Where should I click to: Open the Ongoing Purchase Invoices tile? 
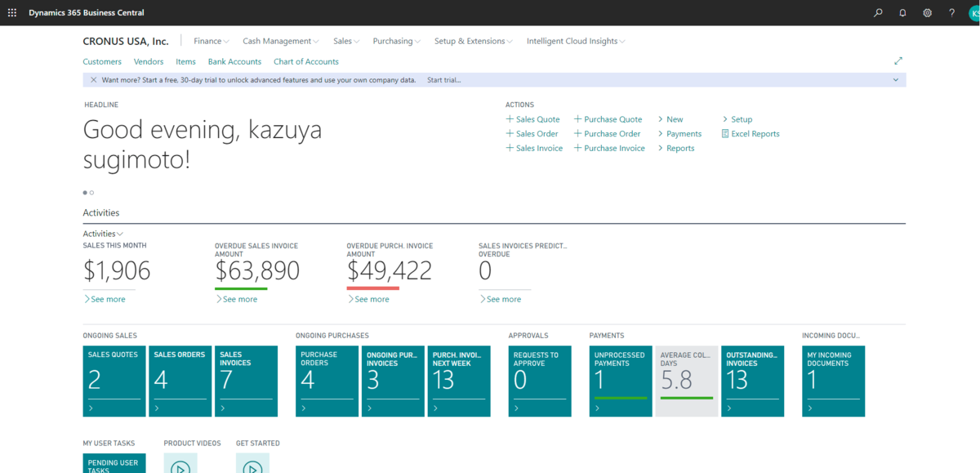click(393, 382)
